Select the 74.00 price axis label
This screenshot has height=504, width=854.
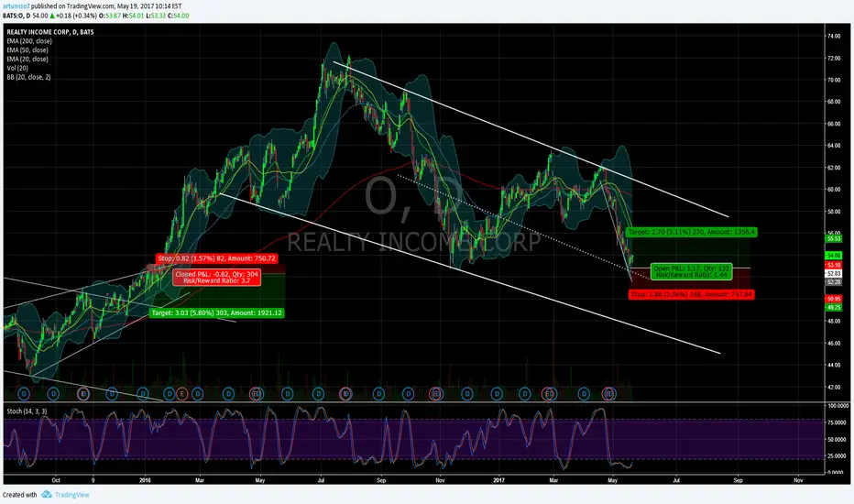tap(834, 37)
